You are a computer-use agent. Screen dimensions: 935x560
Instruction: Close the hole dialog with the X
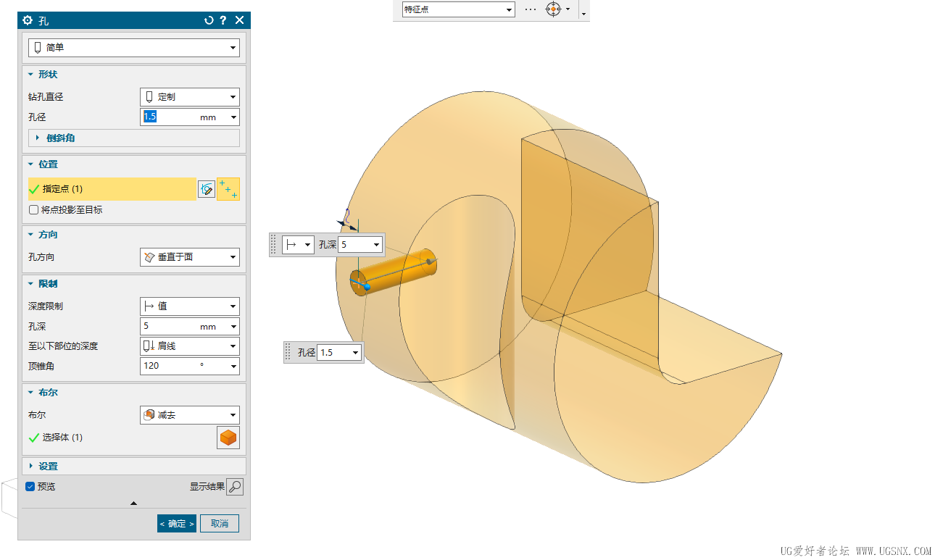click(x=240, y=20)
